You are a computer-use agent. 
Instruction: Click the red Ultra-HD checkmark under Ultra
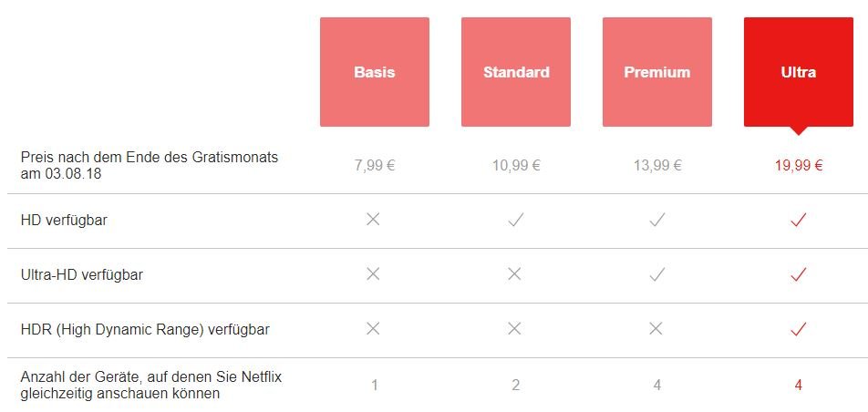(799, 274)
